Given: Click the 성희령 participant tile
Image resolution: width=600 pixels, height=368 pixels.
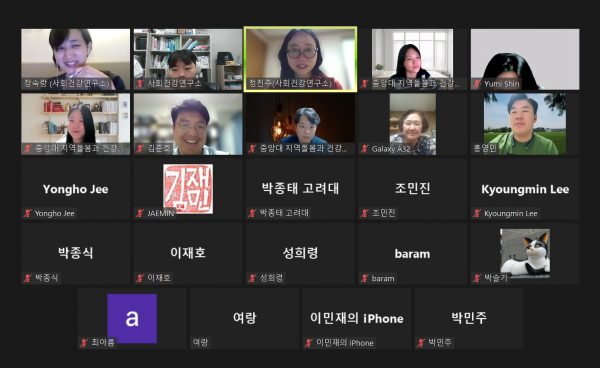Looking at the screenshot, I should pos(300,254).
